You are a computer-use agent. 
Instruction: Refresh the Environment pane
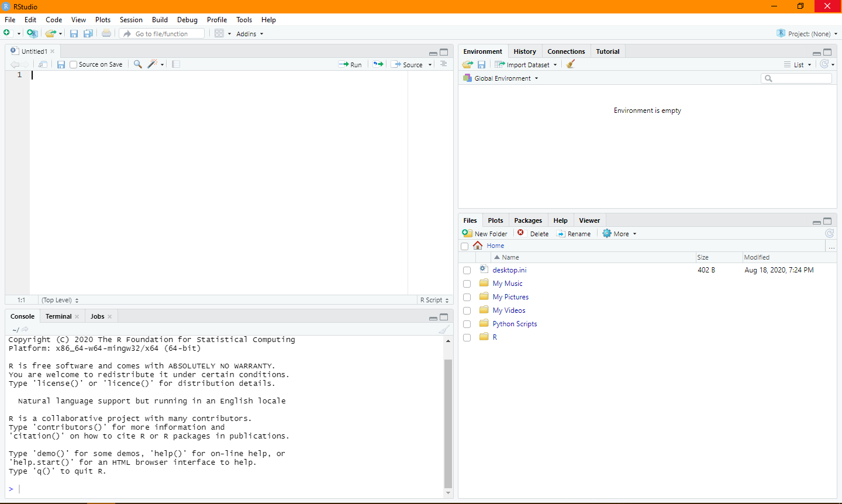(x=824, y=64)
